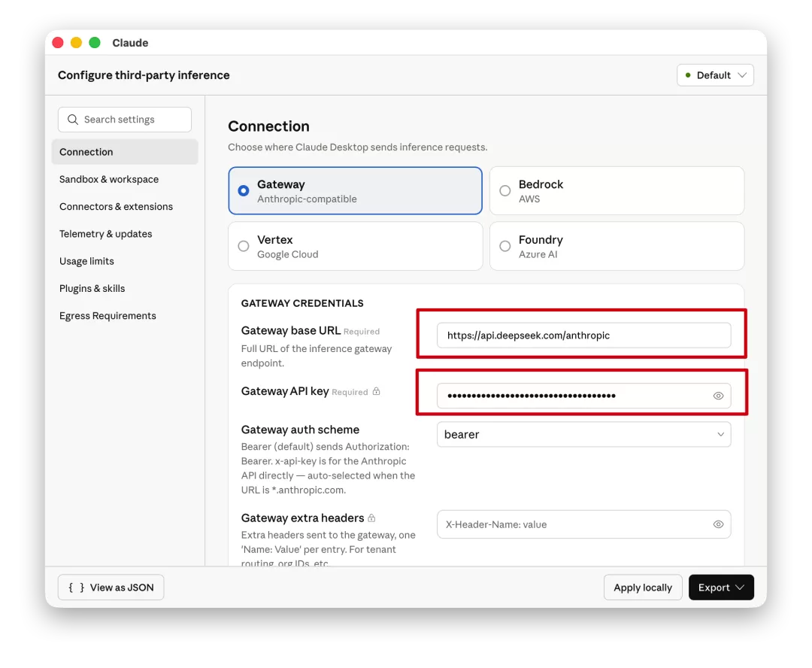812x668 pixels.
Task: Click the 'Configure third-party inference' title
Action: point(144,75)
